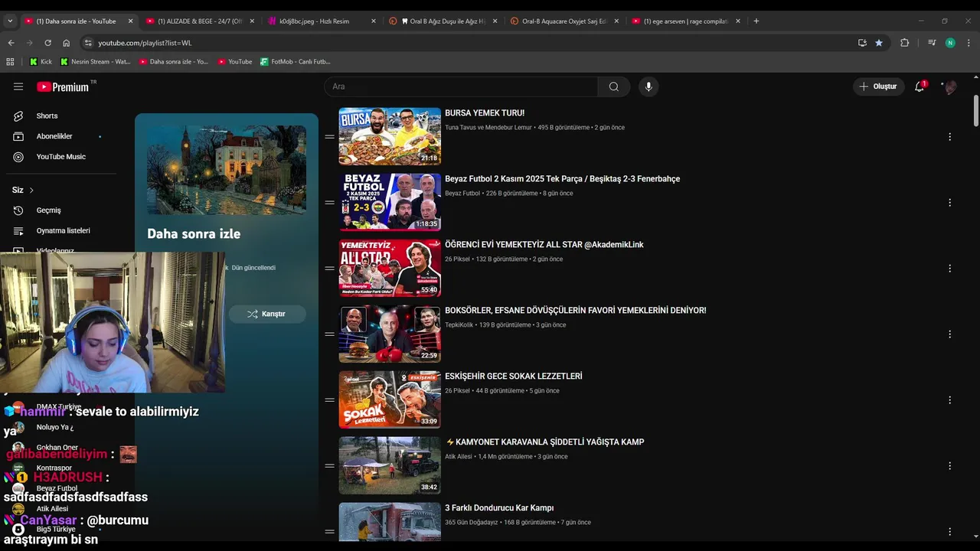Click the browser back arrow
The height and width of the screenshot is (551, 980).
[x=11, y=43]
